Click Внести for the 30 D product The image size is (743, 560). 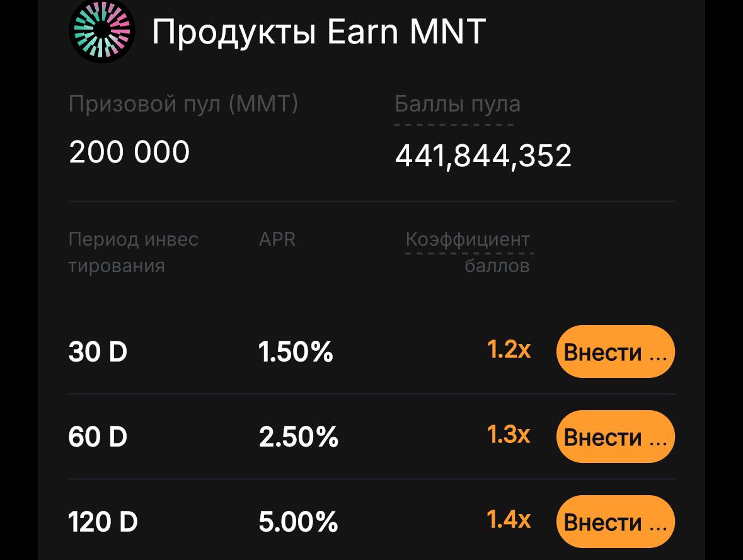[615, 351]
